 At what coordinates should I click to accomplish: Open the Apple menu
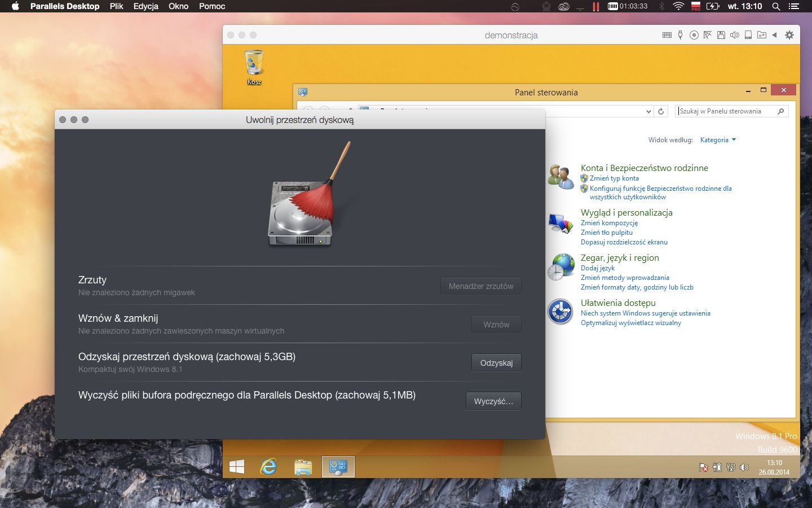click(15, 6)
